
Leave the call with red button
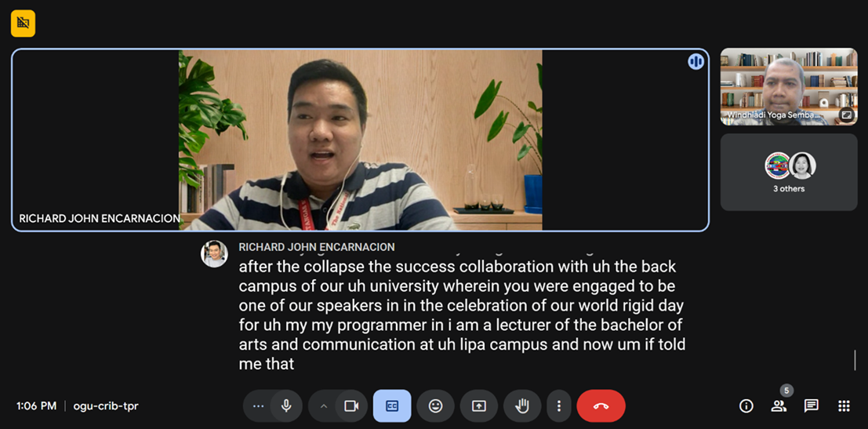(x=601, y=406)
